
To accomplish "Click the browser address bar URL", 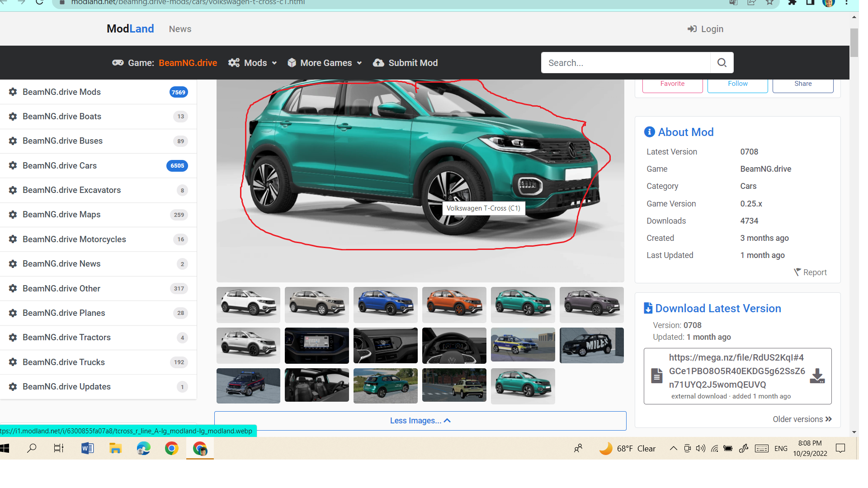I will 188,3.
